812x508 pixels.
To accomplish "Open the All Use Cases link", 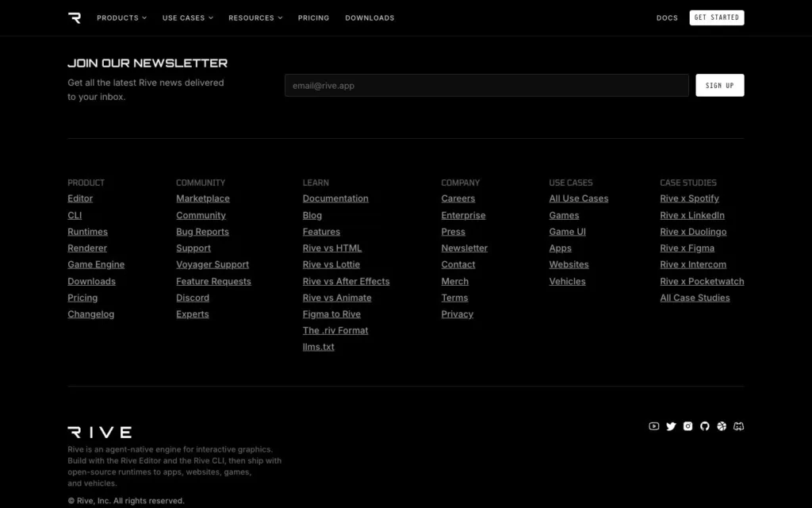I will [x=579, y=198].
